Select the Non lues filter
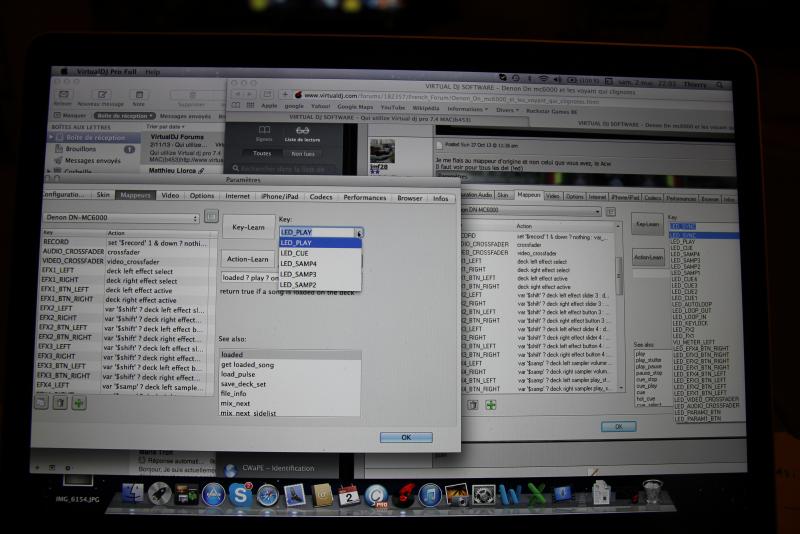 pos(303,154)
